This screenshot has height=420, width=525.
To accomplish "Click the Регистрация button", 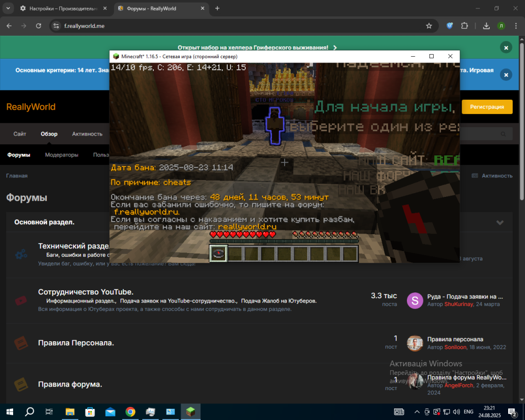I will (487, 107).
